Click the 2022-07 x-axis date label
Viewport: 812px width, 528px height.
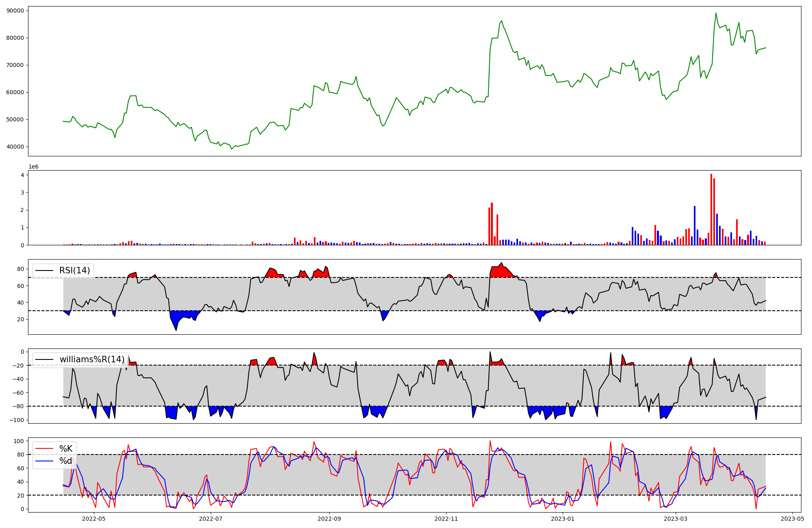pyautogui.click(x=211, y=519)
